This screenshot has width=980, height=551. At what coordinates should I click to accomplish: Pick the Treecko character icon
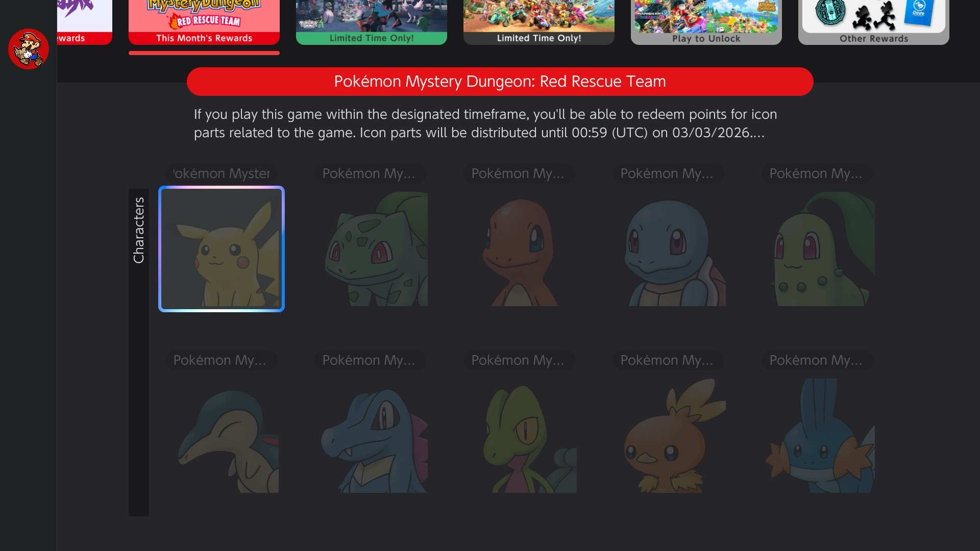pyautogui.click(x=520, y=436)
